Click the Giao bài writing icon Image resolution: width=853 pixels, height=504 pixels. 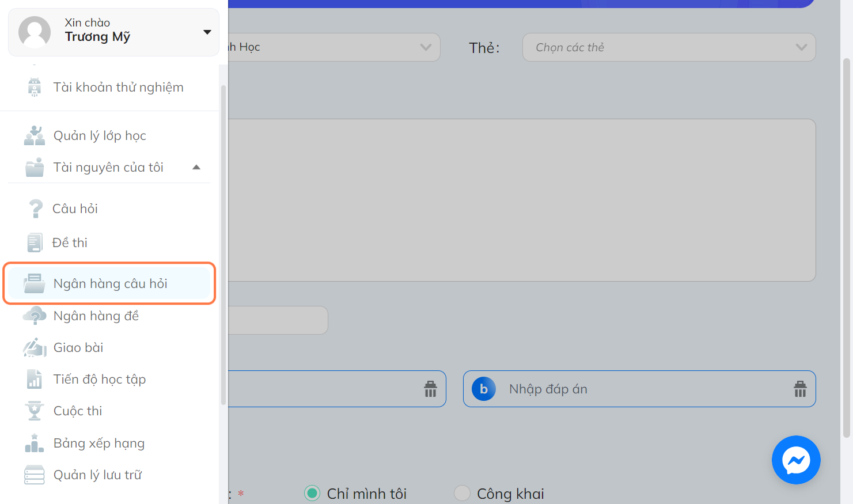pos(35,347)
